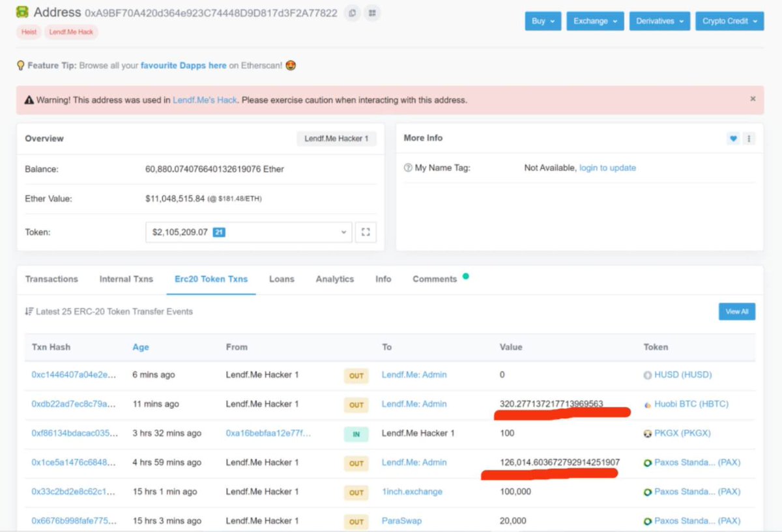Open the Huobi BTC (HBTC) token link
The height and width of the screenshot is (532, 782).
click(691, 404)
